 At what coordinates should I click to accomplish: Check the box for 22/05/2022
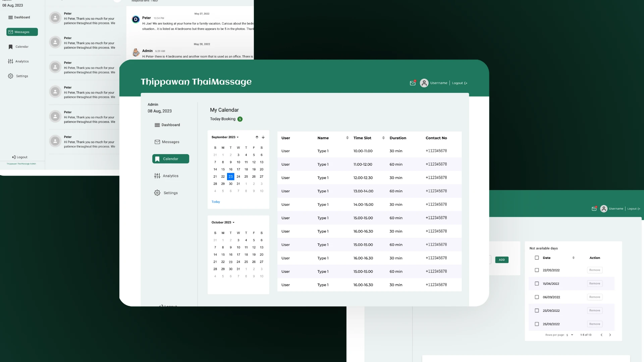tap(537, 270)
